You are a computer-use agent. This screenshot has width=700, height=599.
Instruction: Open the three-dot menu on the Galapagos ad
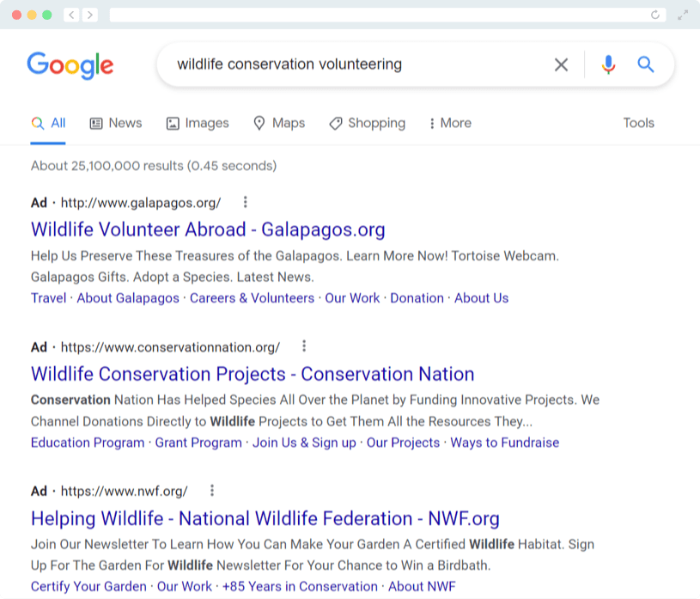click(x=245, y=202)
